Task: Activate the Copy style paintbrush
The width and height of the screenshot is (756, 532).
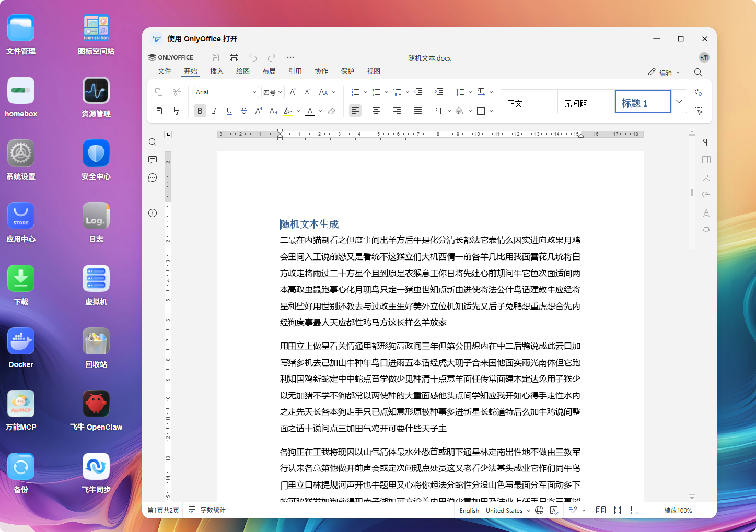Action: (177, 111)
